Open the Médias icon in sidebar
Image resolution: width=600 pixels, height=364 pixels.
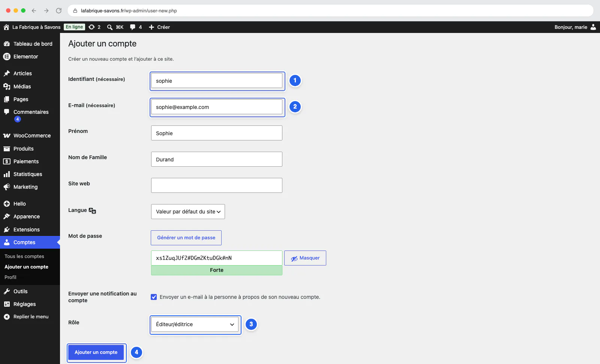[x=7, y=87]
